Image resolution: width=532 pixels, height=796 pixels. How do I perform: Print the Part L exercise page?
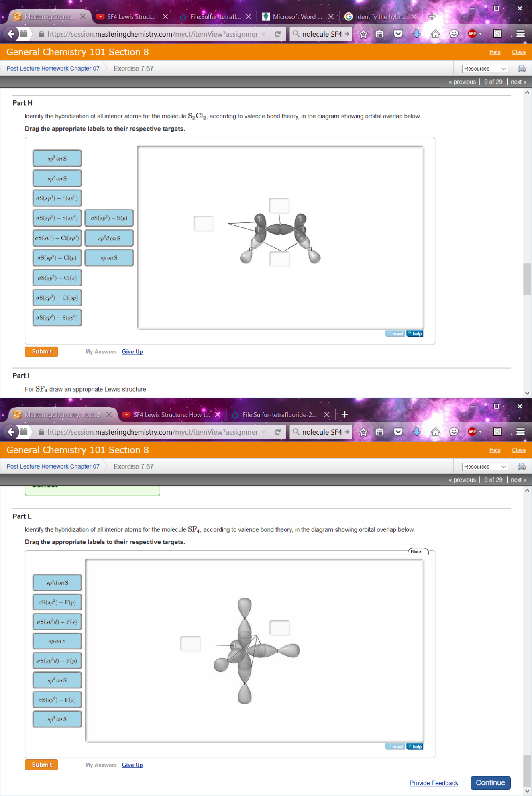point(521,467)
